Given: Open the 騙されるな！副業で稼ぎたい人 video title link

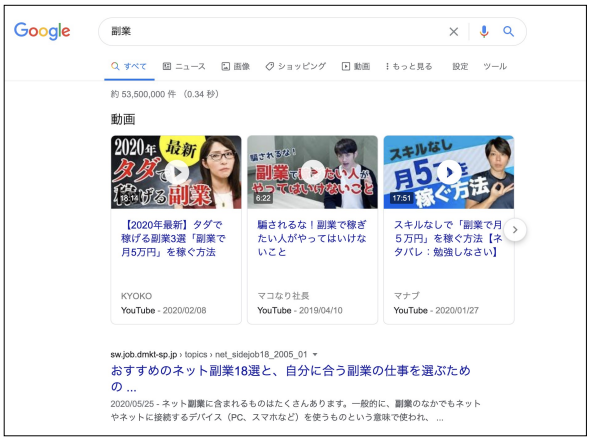Looking at the screenshot, I should pos(312,238).
